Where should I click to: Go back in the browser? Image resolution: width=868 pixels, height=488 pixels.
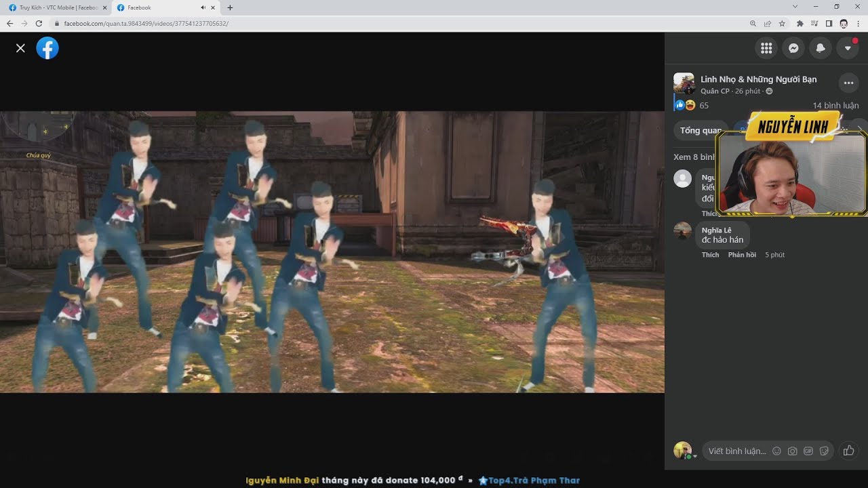click(x=9, y=23)
